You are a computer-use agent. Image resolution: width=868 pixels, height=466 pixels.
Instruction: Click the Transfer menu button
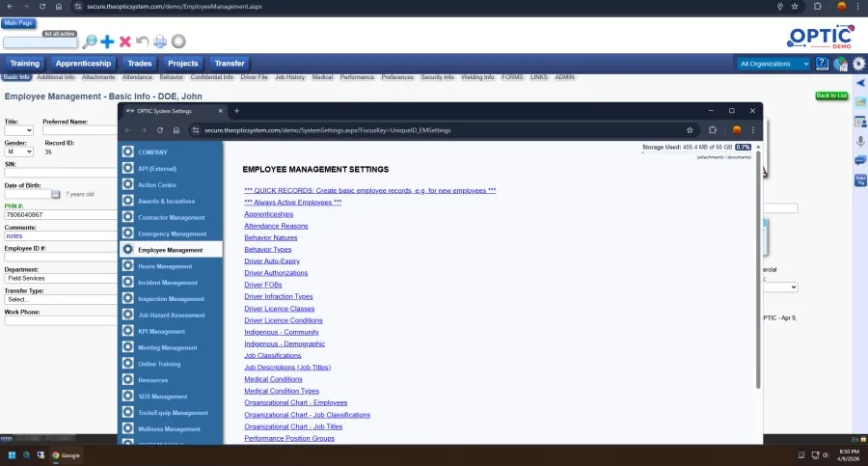pyautogui.click(x=230, y=63)
